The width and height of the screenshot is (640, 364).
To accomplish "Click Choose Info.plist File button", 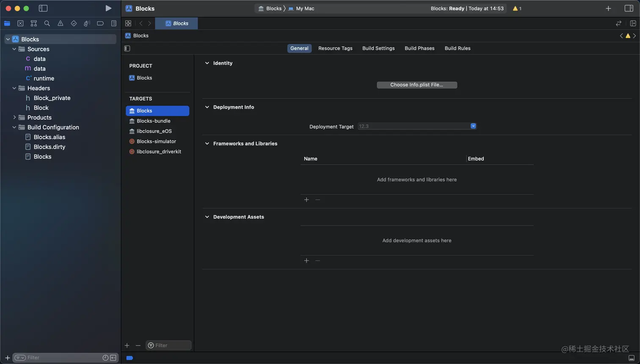I will pyautogui.click(x=417, y=85).
